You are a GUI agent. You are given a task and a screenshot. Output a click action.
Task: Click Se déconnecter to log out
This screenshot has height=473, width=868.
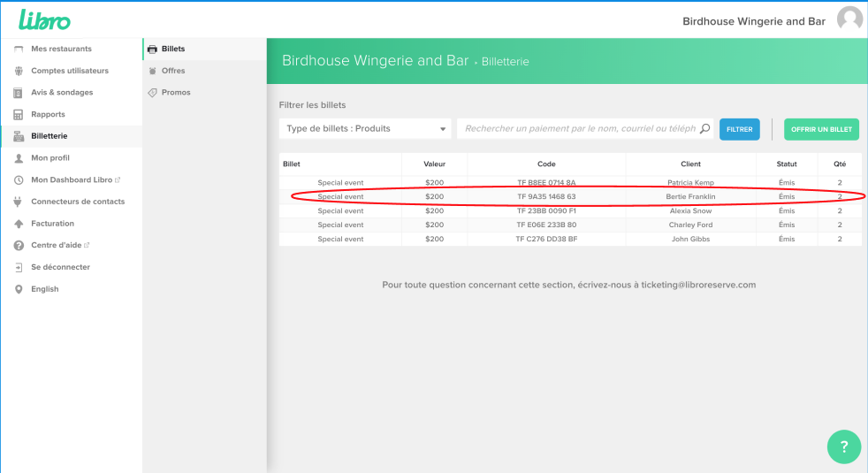[x=60, y=267]
